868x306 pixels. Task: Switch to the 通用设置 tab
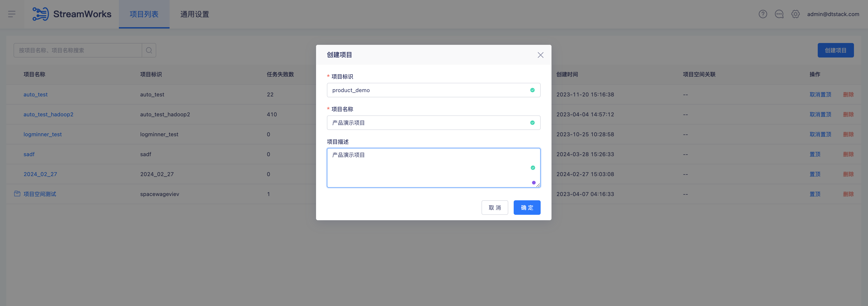pos(195,14)
